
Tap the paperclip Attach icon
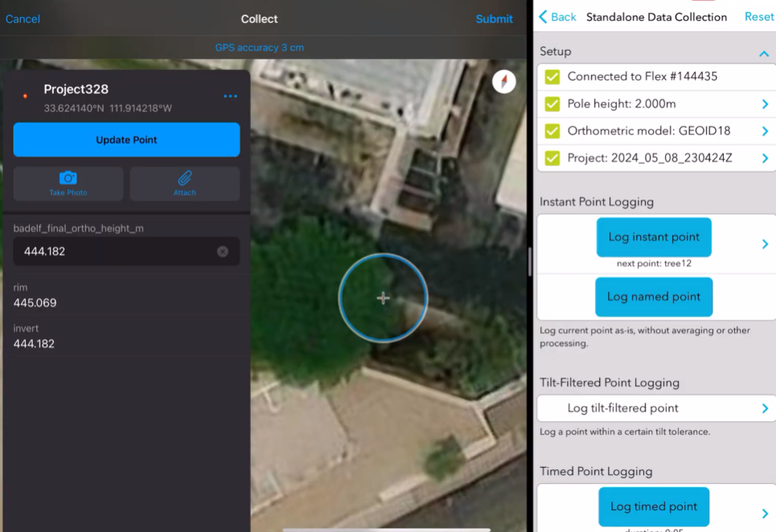click(185, 178)
